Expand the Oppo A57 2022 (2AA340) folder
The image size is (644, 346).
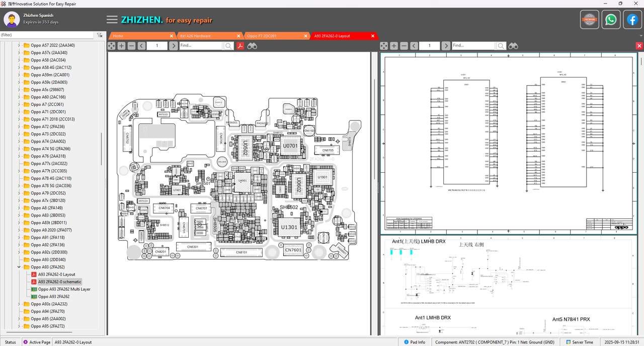(x=20, y=45)
